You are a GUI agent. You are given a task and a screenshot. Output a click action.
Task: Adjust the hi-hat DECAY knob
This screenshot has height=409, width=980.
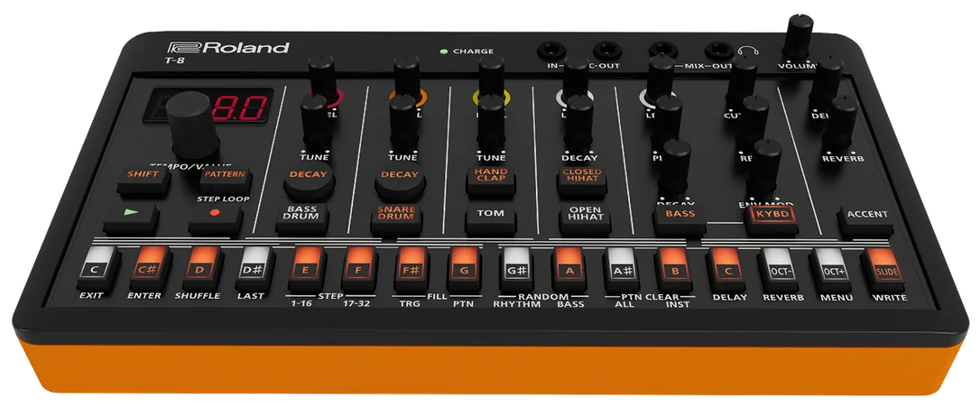[579, 122]
